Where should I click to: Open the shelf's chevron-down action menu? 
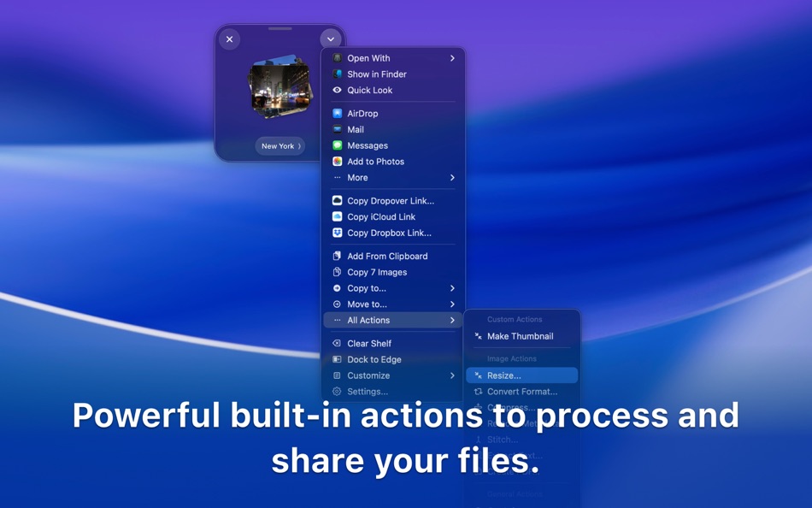(x=331, y=39)
